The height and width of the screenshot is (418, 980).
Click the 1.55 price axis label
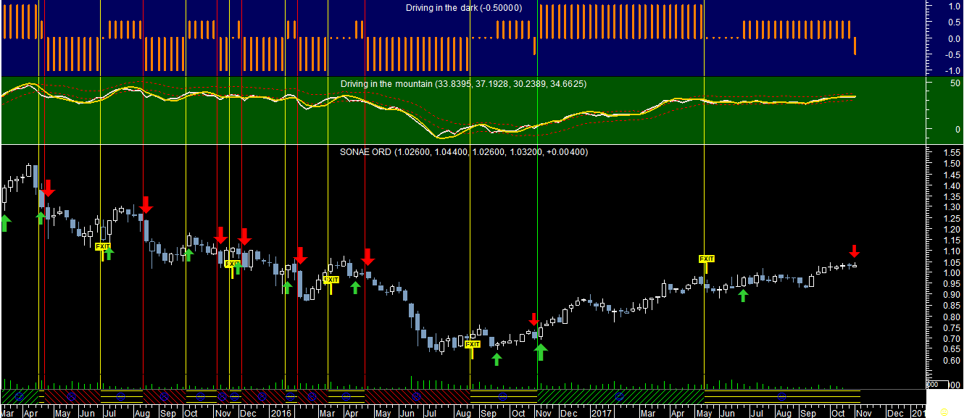(x=952, y=153)
